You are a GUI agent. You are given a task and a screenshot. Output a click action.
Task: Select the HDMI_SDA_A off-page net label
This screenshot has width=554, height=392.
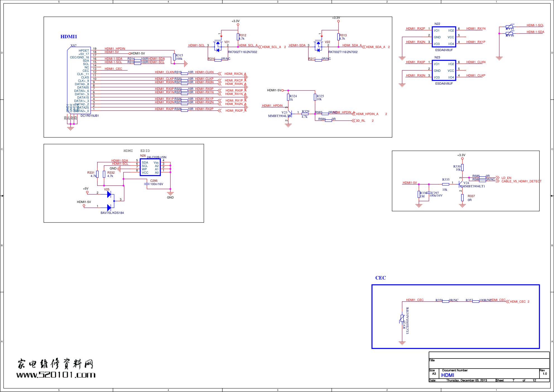pyautogui.click(x=375, y=47)
